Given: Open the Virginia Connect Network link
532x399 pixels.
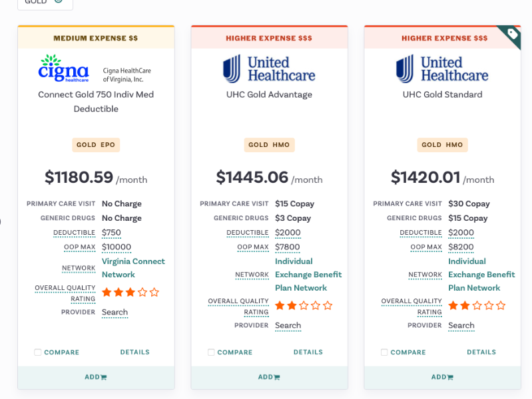Looking at the screenshot, I should [x=133, y=268].
